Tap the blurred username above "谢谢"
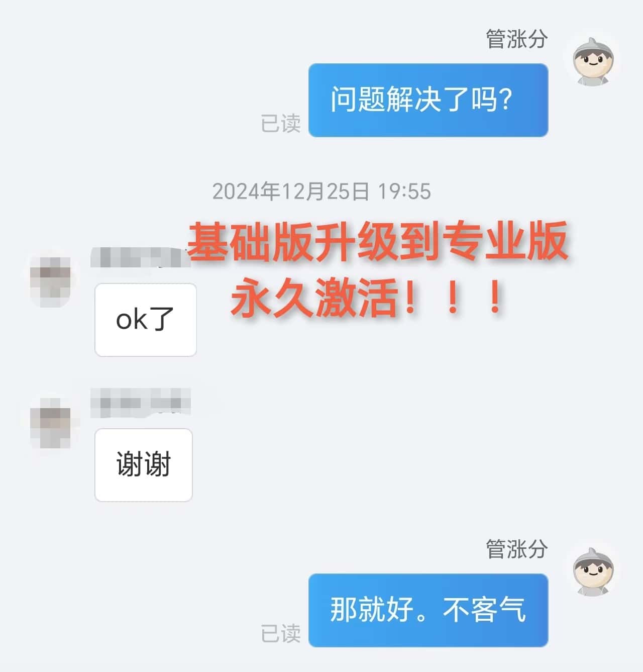Viewport: 643px width, 672px height. click(x=141, y=403)
